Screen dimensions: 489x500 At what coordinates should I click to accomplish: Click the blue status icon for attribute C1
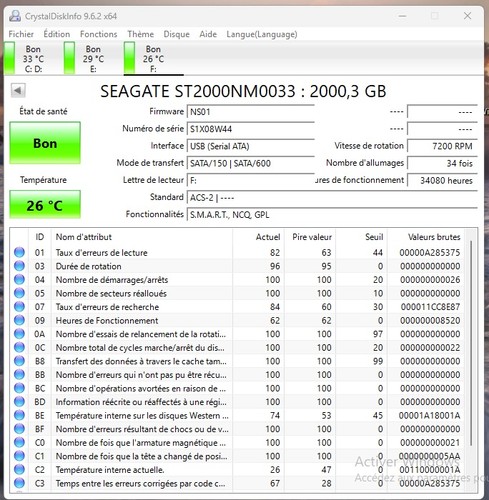[19, 456]
